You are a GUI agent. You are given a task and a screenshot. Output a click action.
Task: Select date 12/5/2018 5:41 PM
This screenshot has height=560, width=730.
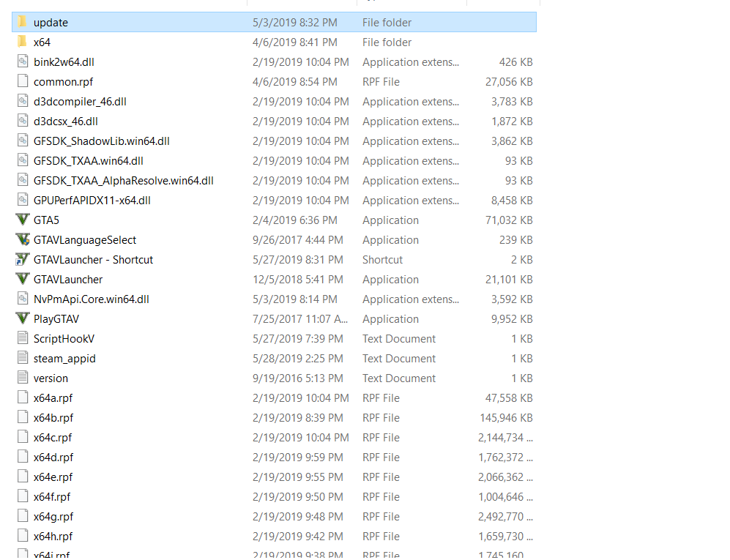[x=297, y=280]
